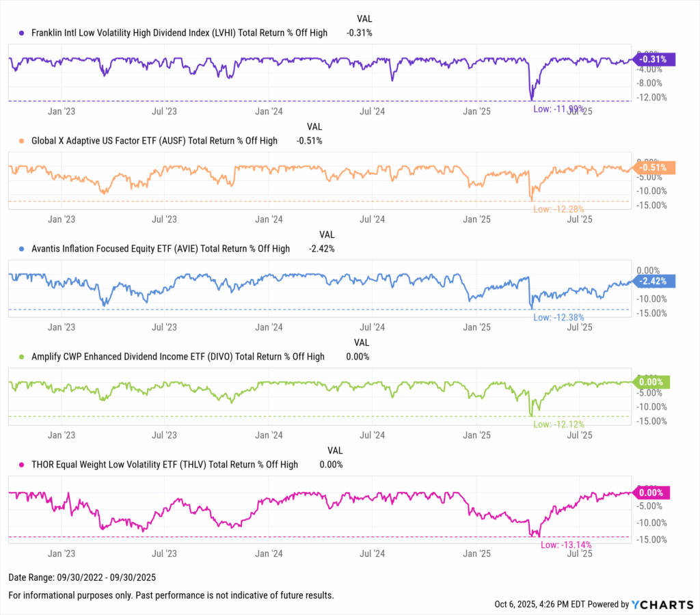Select Amplify CWP Enhanced Dividend Income label
The image size is (700, 615).
coord(178,357)
